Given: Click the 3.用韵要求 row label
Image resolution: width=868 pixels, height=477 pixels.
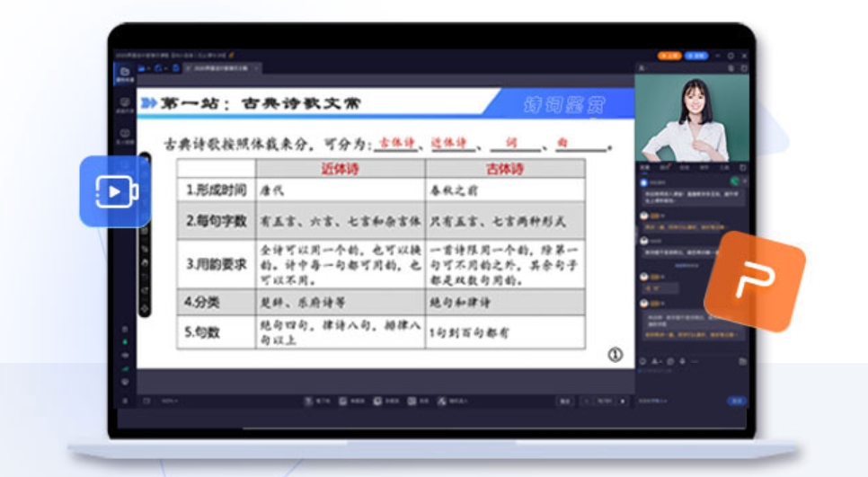Looking at the screenshot, I should [217, 264].
